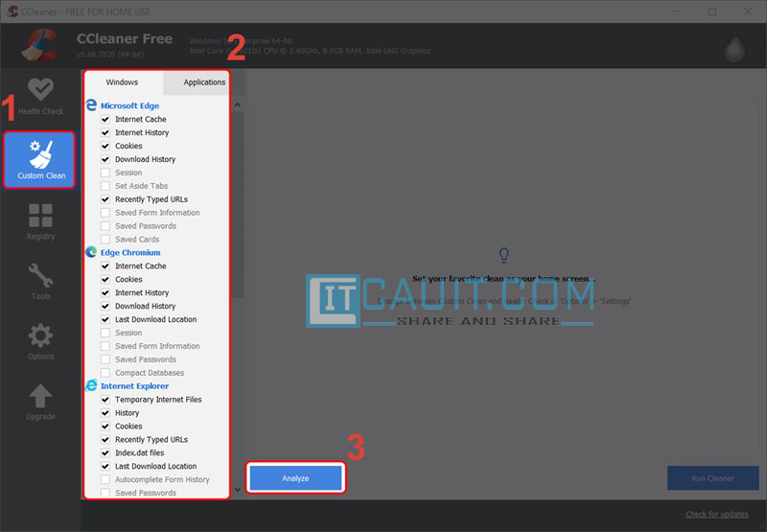Screen dimensions: 767x532
Task: Enable Edge Chromium Saved Passwords
Action: pyautogui.click(x=105, y=359)
